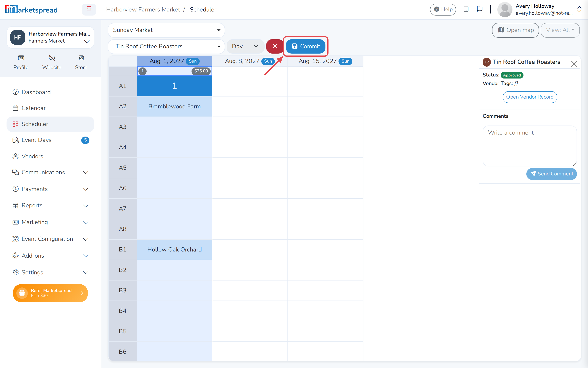Viewport: 588px width, 368px height.
Task: Select the Aug. 8, 2027 column header
Action: 250,61
